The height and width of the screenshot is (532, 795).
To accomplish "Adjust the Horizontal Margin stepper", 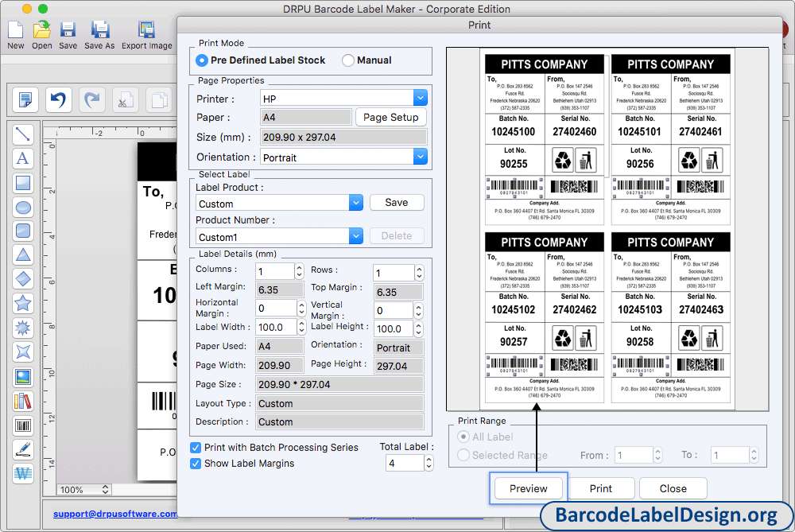I will [301, 308].
